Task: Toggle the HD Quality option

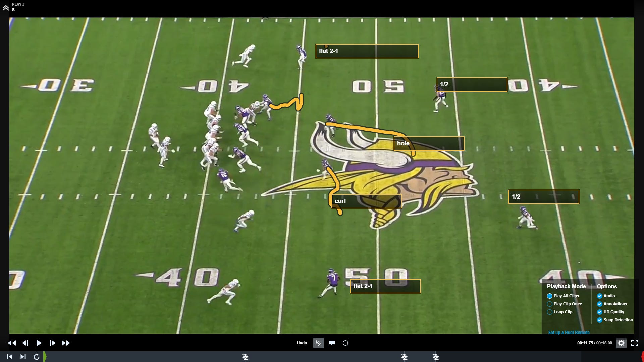Action: pos(611,312)
